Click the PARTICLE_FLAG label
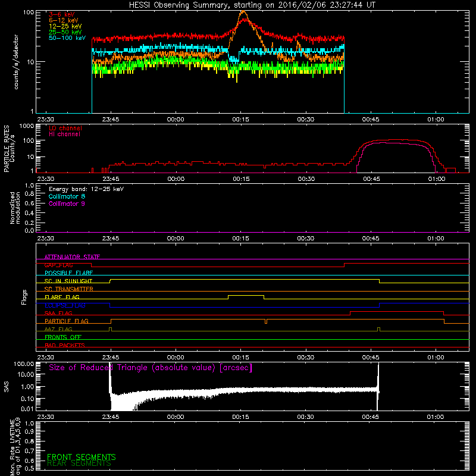 click(67, 321)
